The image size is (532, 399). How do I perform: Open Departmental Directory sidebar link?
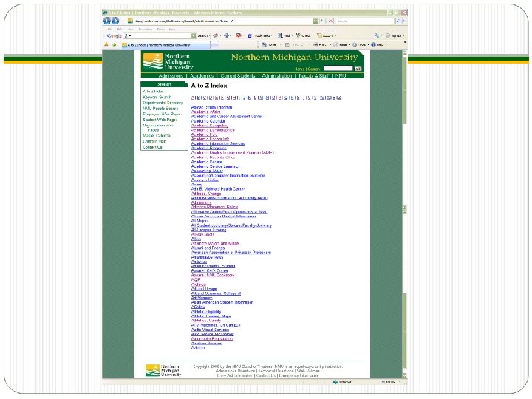(x=163, y=103)
